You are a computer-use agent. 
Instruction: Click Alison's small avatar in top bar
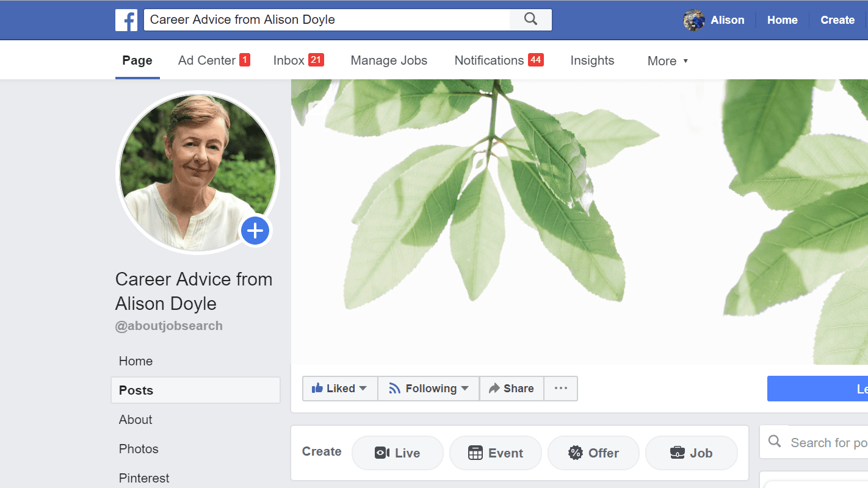pyautogui.click(x=694, y=20)
